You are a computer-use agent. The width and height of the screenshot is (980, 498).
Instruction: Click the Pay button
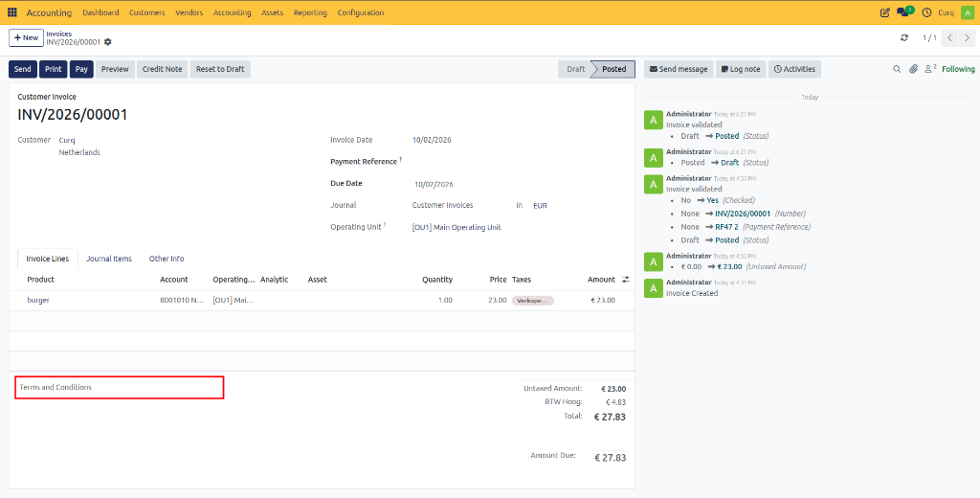pyautogui.click(x=81, y=69)
